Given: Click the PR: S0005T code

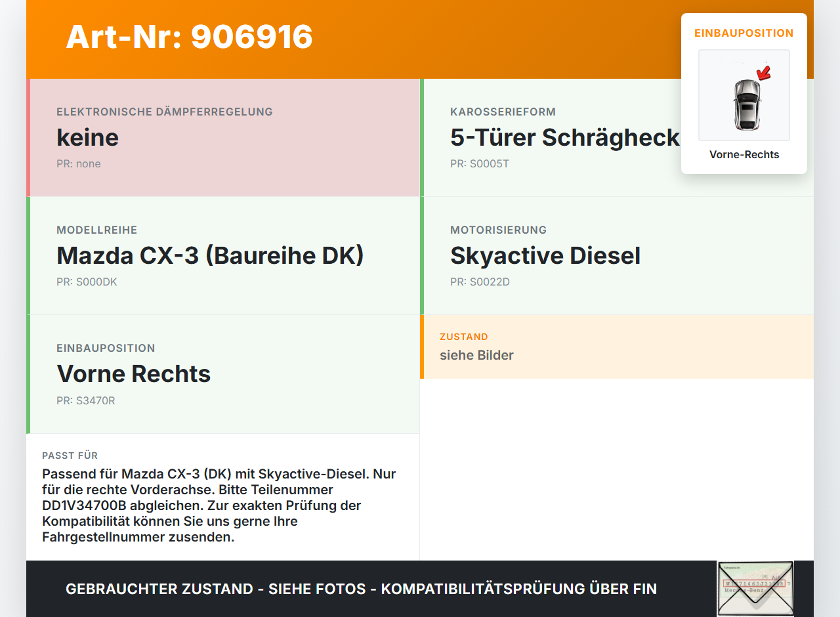Looking at the screenshot, I should [480, 164].
